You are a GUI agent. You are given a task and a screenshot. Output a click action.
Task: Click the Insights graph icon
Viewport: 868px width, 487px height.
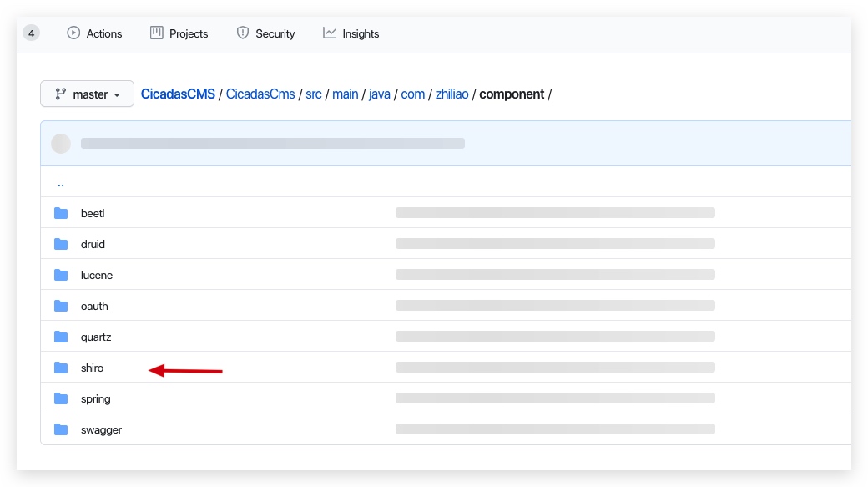(330, 33)
